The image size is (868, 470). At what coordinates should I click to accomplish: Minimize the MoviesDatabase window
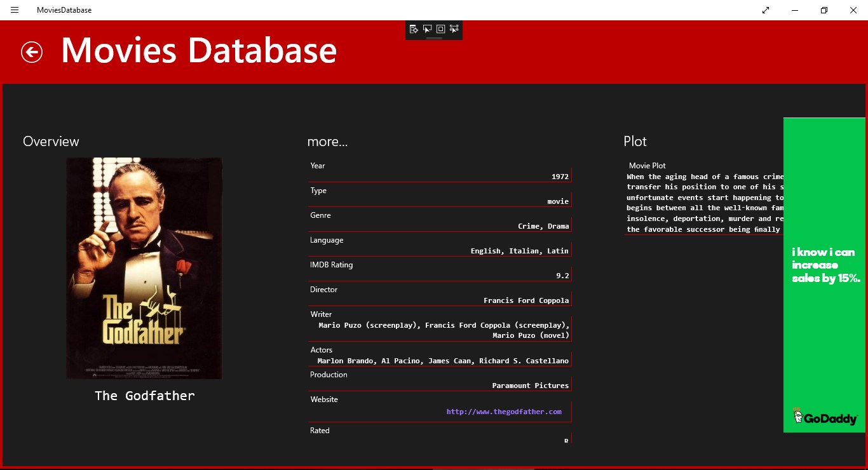coord(795,10)
